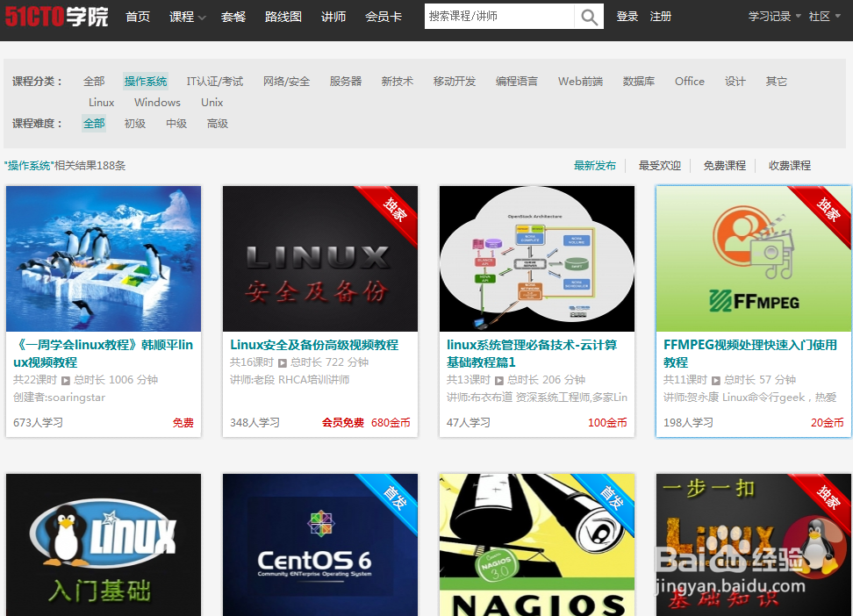Click the play icon beside 总时长 1006 分钟
This screenshot has height=616, width=853.
point(65,380)
